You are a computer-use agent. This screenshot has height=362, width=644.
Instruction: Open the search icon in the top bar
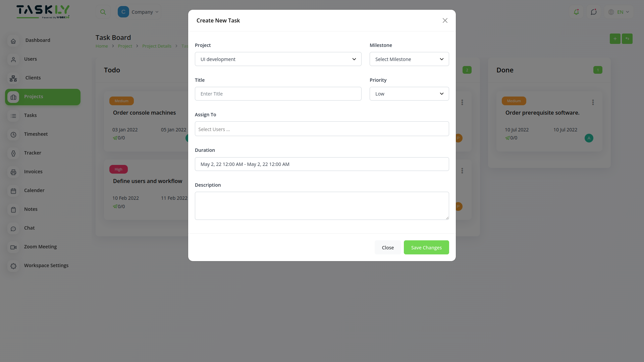103,12
